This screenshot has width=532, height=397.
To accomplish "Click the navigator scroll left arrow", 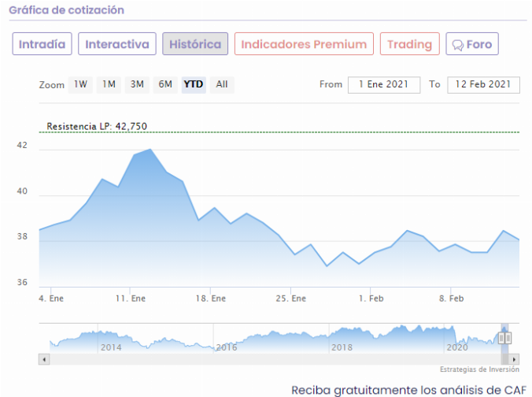I will tap(44, 359).
